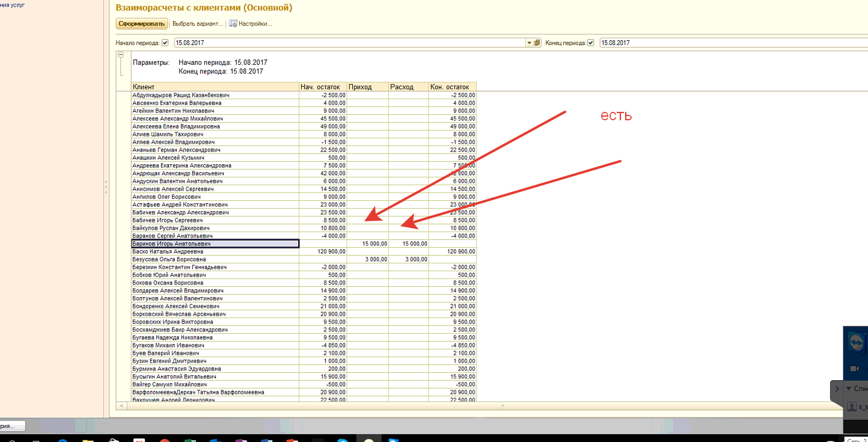Screen dimensions: 868x442
Task: Click TeamViewer logo icon in panel
Action: click(857, 343)
